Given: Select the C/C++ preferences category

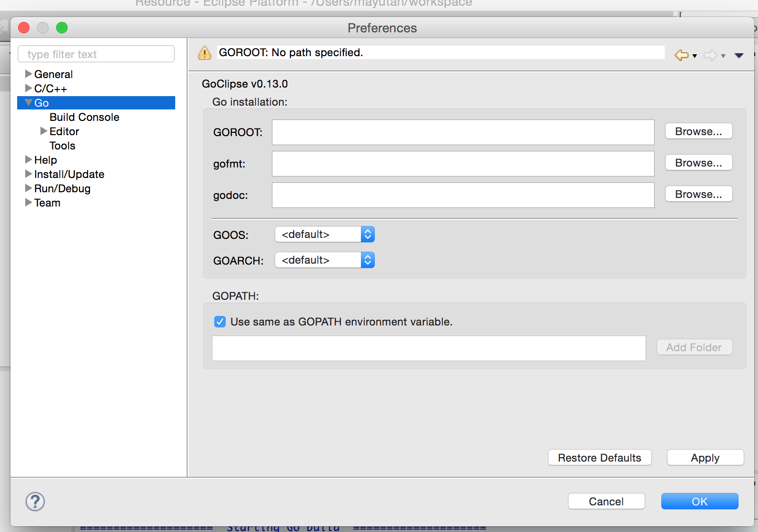Looking at the screenshot, I should point(50,89).
